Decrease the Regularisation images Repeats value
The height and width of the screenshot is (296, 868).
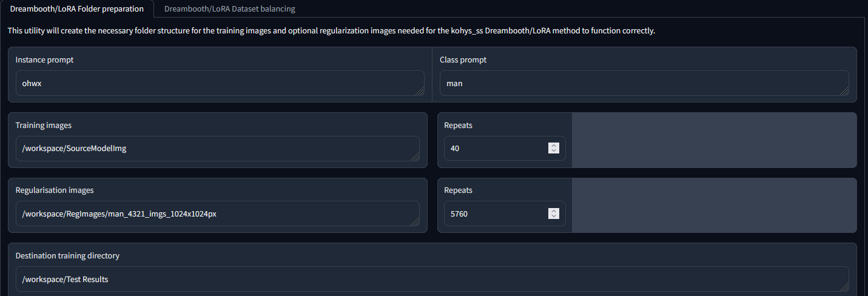553,215
